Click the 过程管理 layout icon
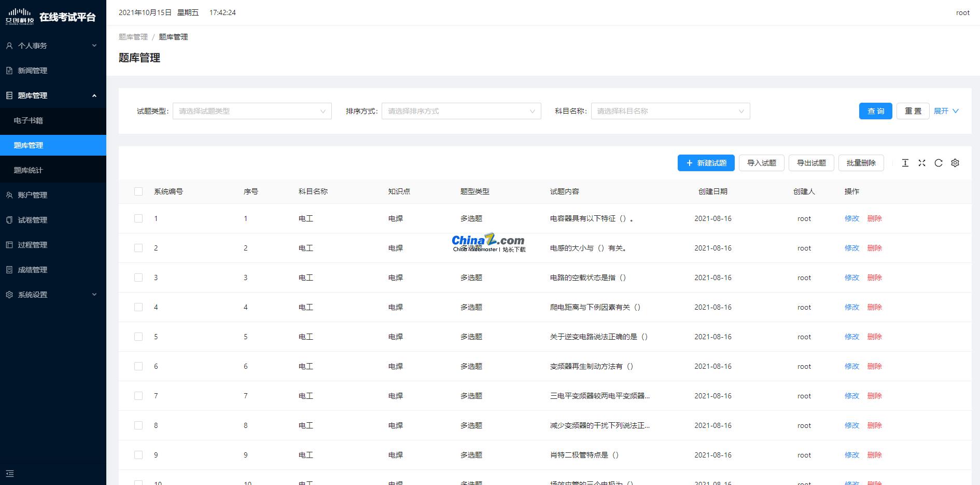 [x=9, y=245]
